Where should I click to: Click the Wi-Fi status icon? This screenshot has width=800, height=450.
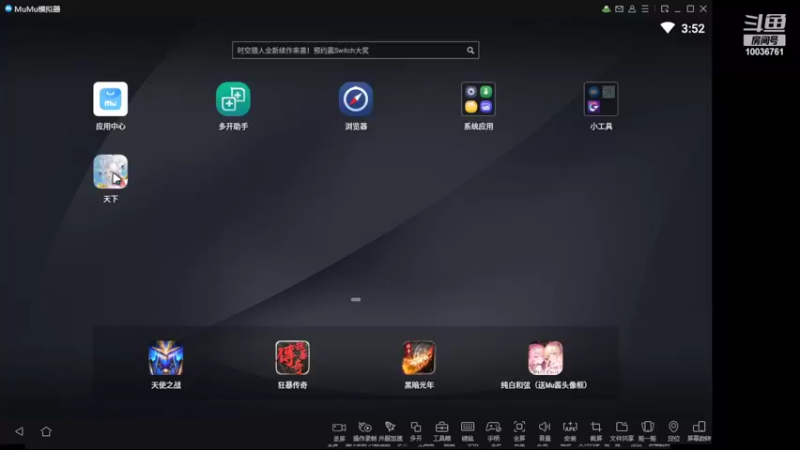click(x=667, y=28)
